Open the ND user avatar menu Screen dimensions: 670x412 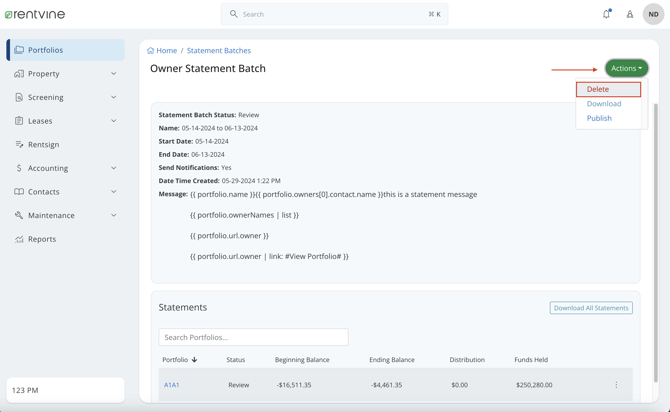(653, 14)
